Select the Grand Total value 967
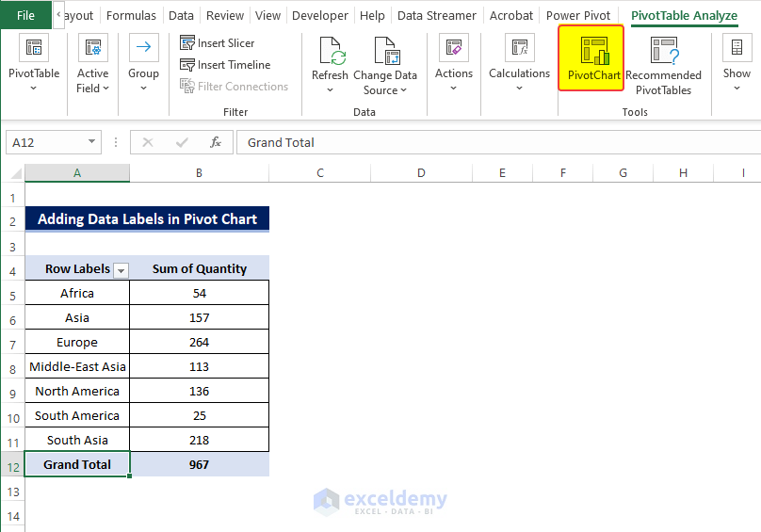761x532 pixels. [x=199, y=464]
